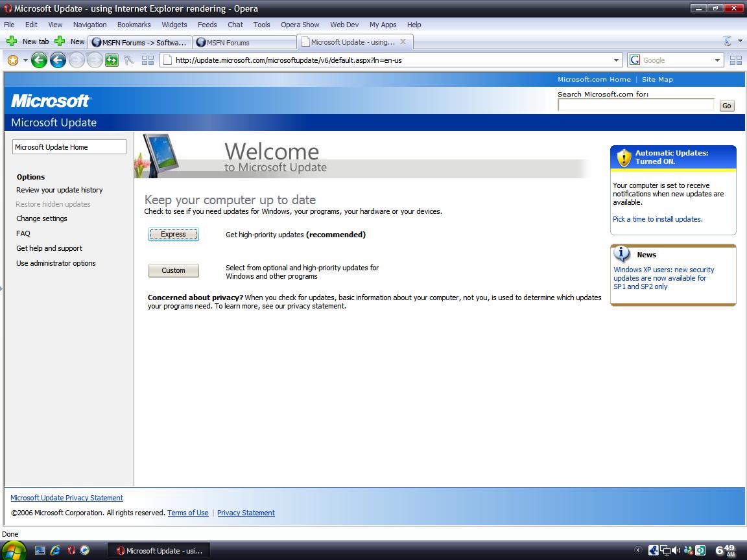
Task: Reload the page with the green refresh icon
Action: (x=112, y=60)
